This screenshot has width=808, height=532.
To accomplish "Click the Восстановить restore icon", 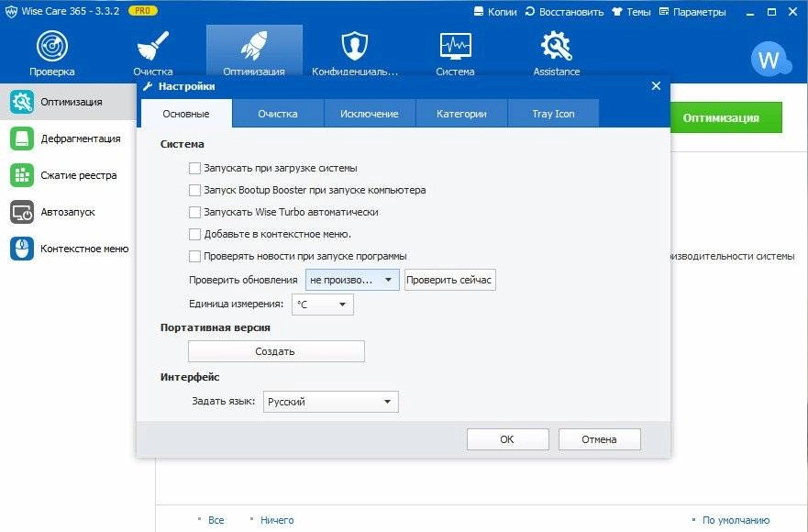I will point(530,11).
